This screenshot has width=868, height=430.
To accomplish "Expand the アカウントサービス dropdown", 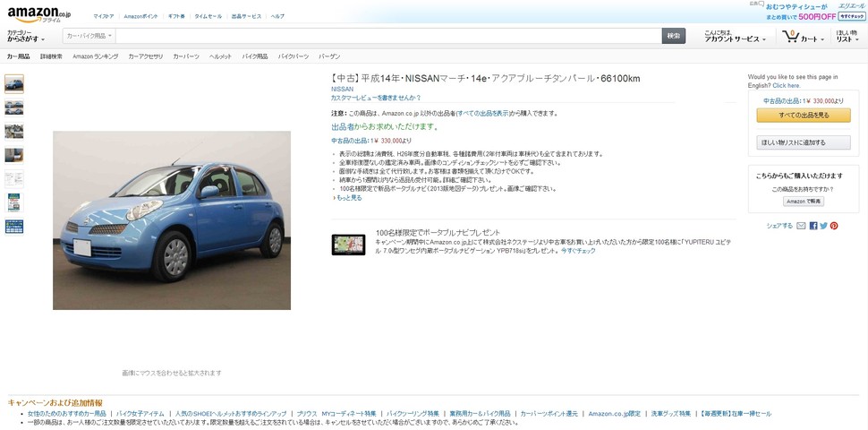I will [x=736, y=37].
